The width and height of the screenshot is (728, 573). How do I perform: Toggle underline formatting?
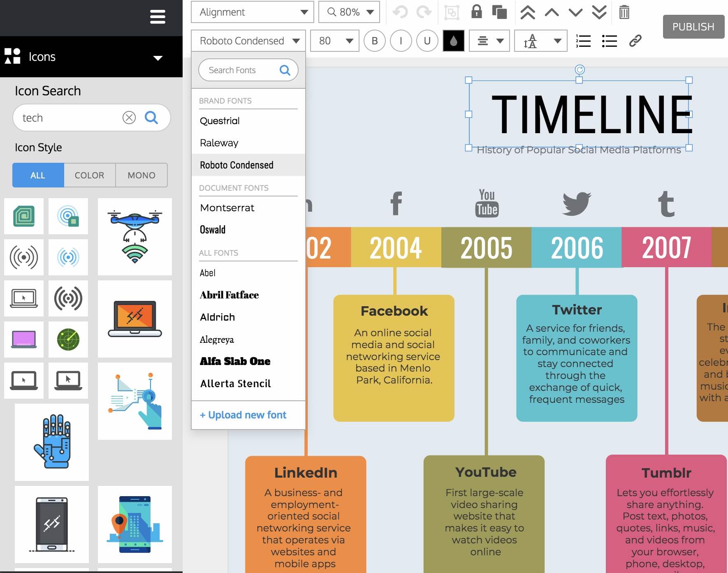(x=427, y=41)
